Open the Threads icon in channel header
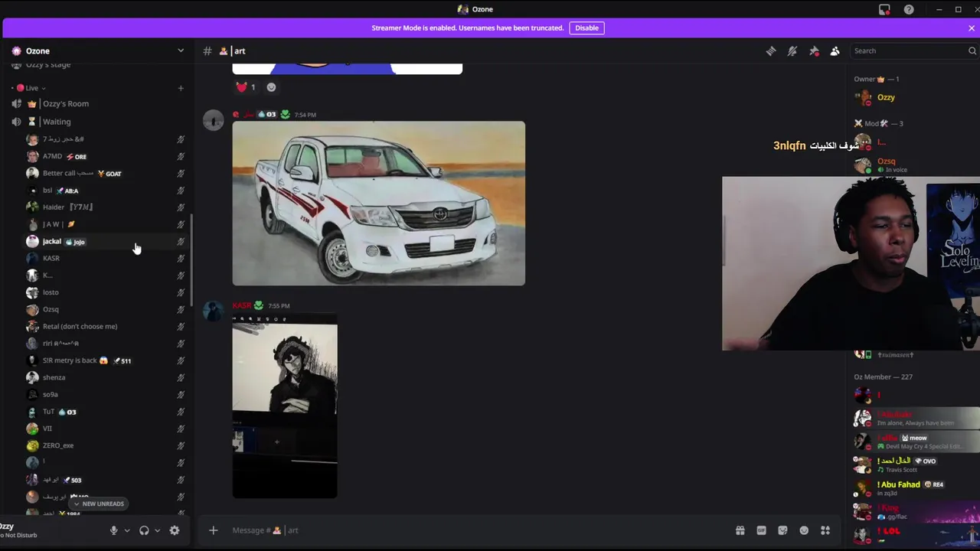 point(771,51)
